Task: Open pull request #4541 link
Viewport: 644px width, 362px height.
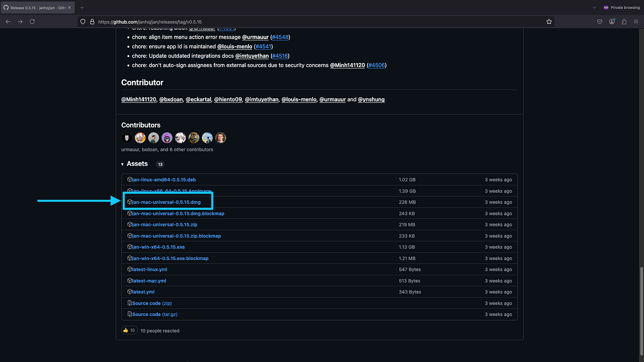Action: click(x=263, y=46)
